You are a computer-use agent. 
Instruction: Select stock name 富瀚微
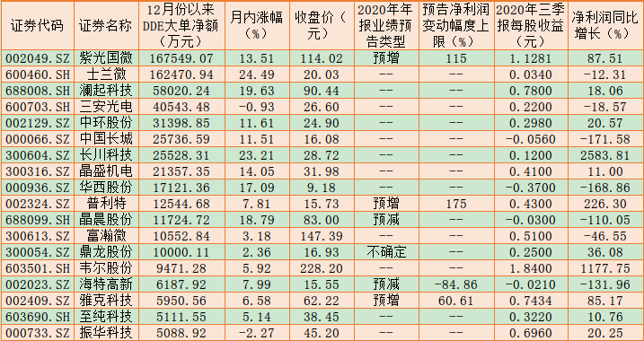pos(106,236)
